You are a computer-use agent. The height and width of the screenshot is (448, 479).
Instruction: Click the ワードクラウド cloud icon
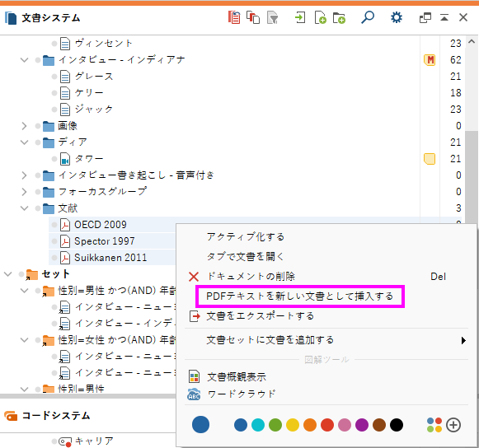194,394
